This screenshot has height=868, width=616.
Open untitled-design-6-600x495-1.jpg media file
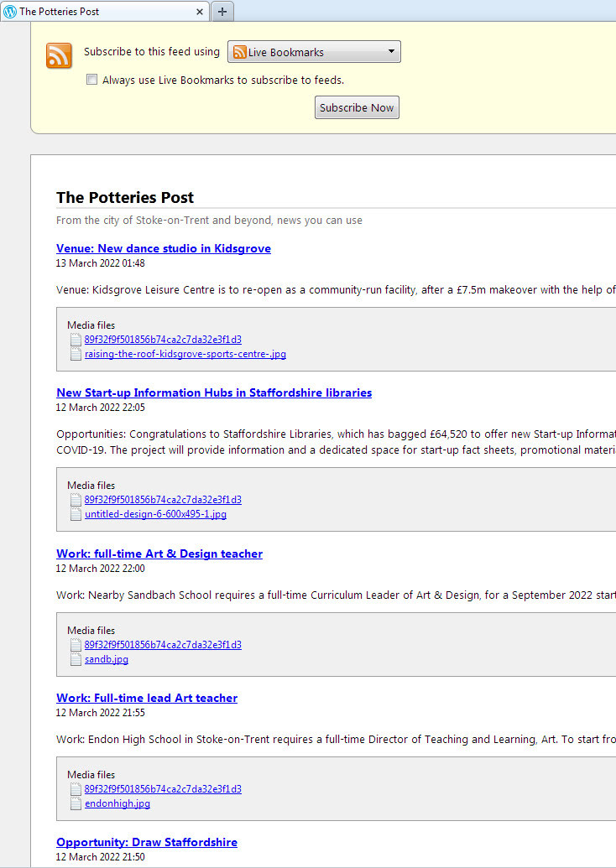[x=155, y=514]
